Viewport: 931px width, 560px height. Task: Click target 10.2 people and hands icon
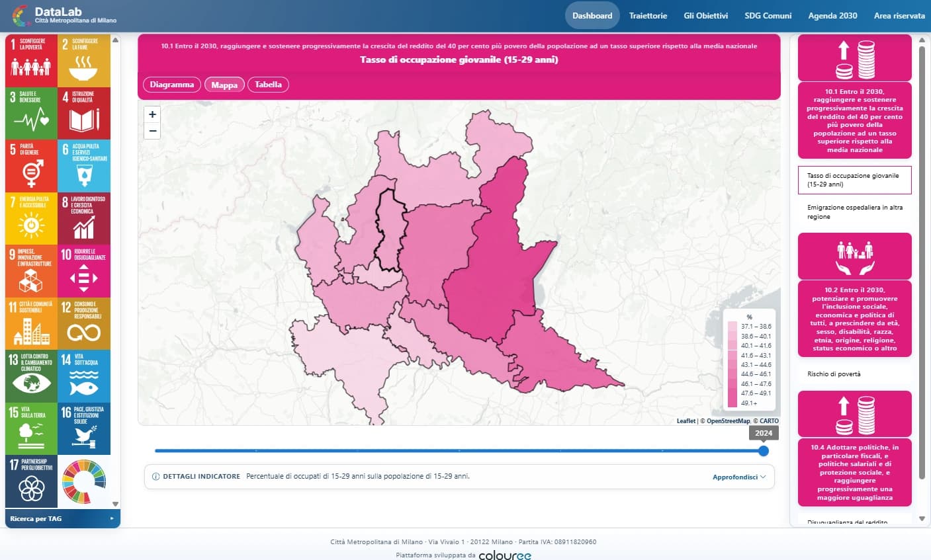click(x=855, y=256)
